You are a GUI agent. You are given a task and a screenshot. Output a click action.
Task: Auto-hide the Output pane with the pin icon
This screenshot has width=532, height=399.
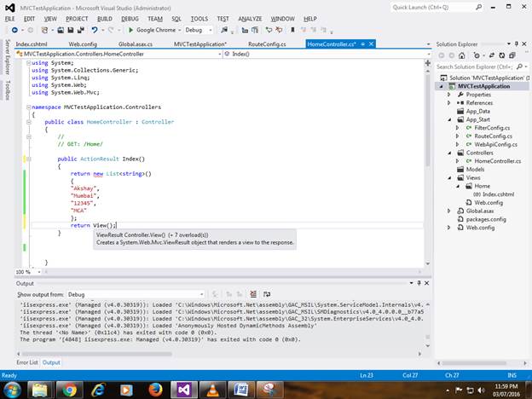pos(419,283)
